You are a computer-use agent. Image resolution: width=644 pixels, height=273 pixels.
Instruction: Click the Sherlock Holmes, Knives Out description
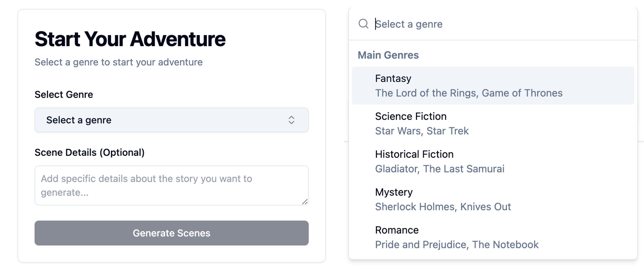point(443,207)
